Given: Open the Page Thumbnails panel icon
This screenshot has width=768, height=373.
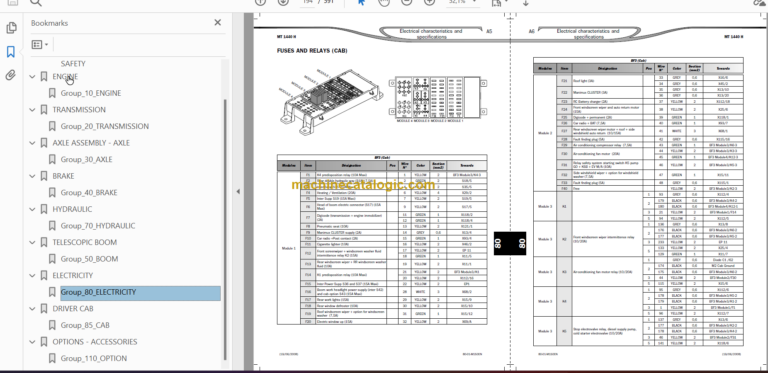Looking at the screenshot, I should pyautogui.click(x=11, y=28).
